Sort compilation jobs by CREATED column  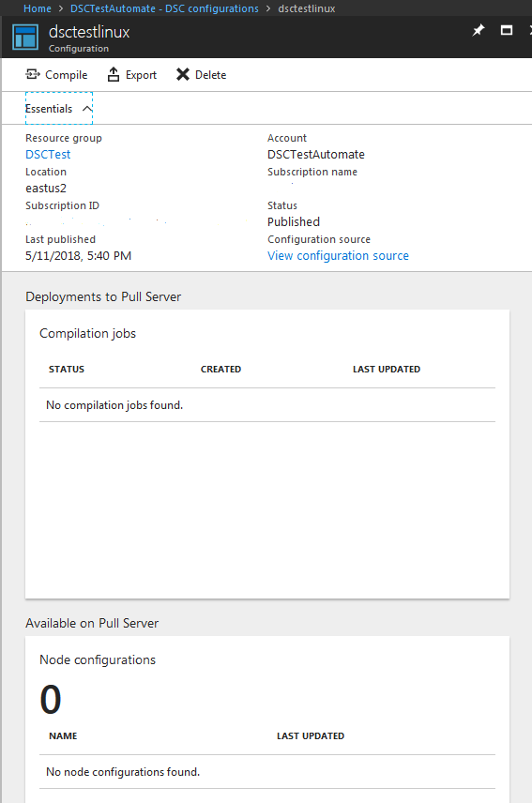click(x=220, y=370)
